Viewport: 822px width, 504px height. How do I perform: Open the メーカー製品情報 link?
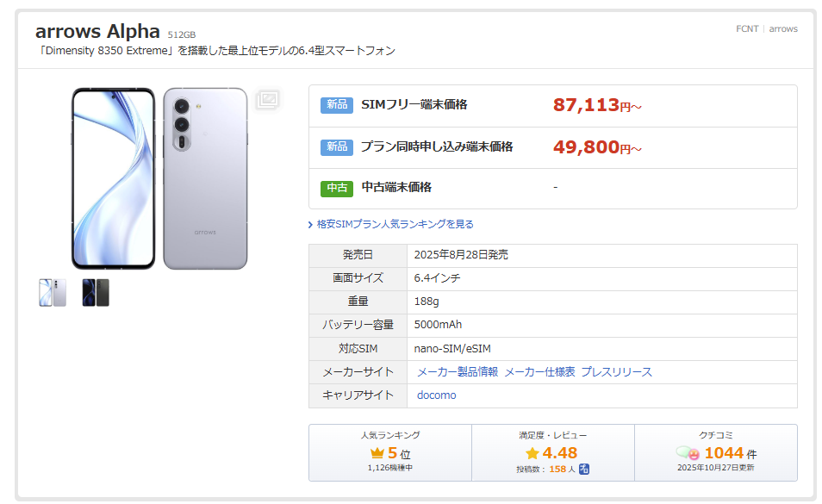click(x=458, y=372)
